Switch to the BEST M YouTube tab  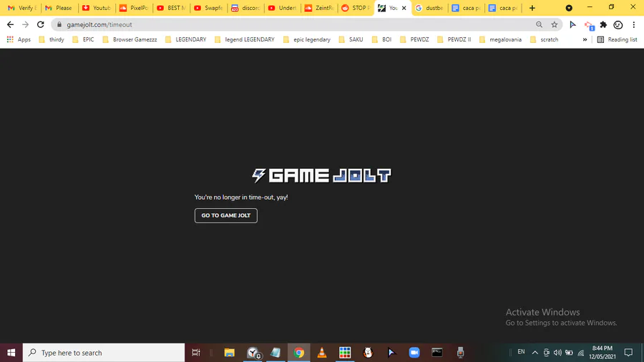(171, 8)
